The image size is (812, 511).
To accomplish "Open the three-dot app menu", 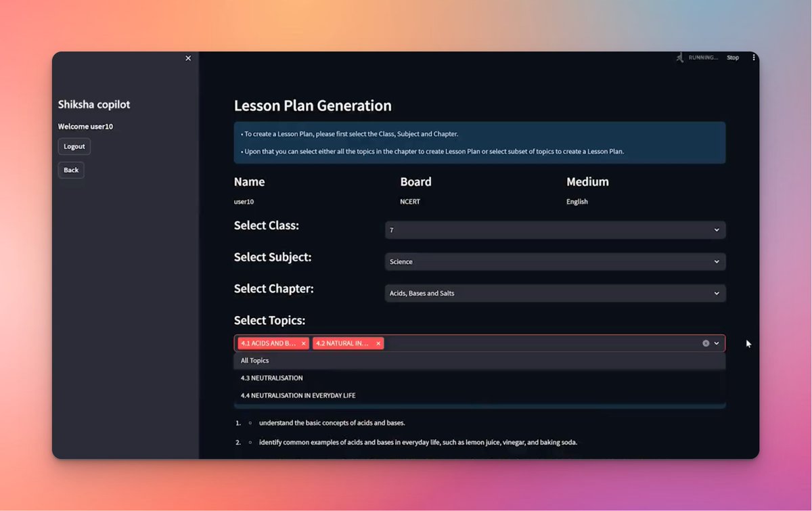I will [754, 58].
